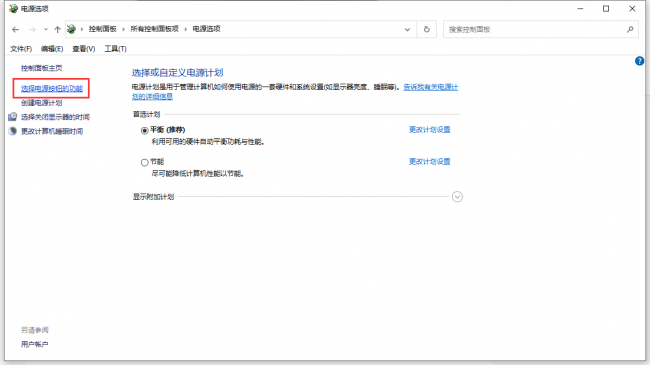Close the 电源选项 window
This screenshot has width=650, height=365.
point(632,9)
